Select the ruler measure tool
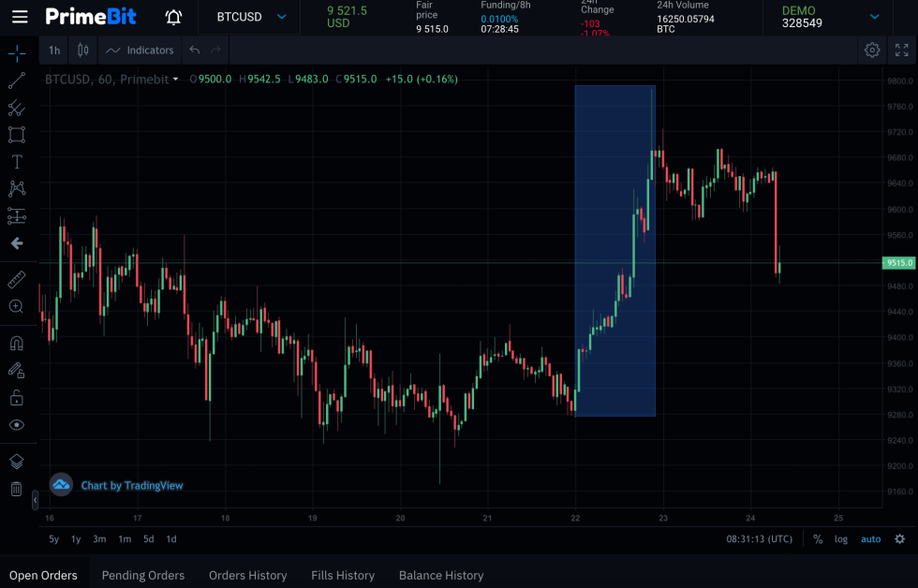Screen dimensions: 918x588 pos(16,280)
